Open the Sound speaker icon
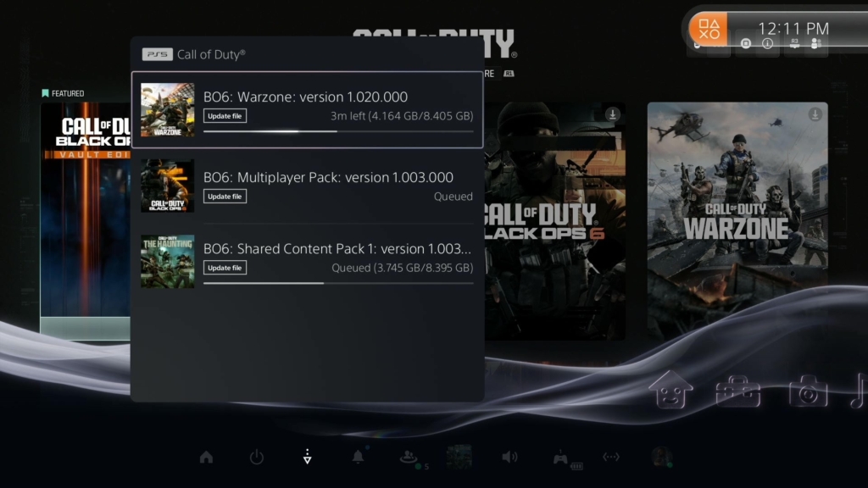868x488 pixels. coord(509,457)
